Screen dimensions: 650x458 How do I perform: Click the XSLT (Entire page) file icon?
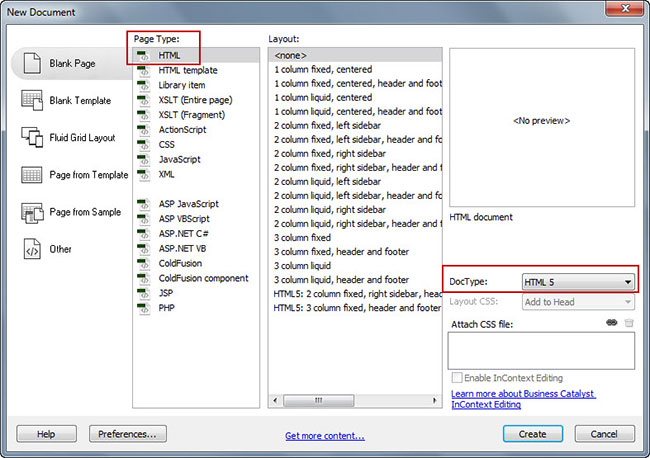click(x=143, y=100)
